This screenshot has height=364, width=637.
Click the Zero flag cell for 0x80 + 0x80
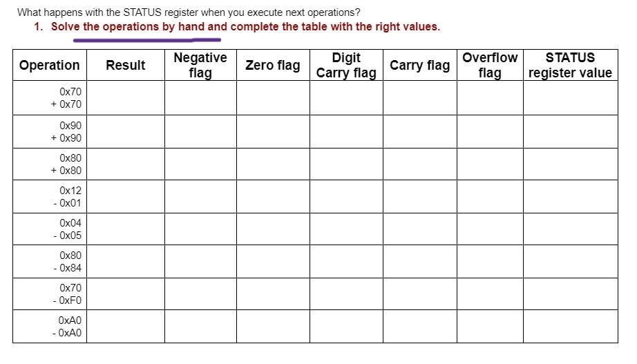(x=274, y=164)
